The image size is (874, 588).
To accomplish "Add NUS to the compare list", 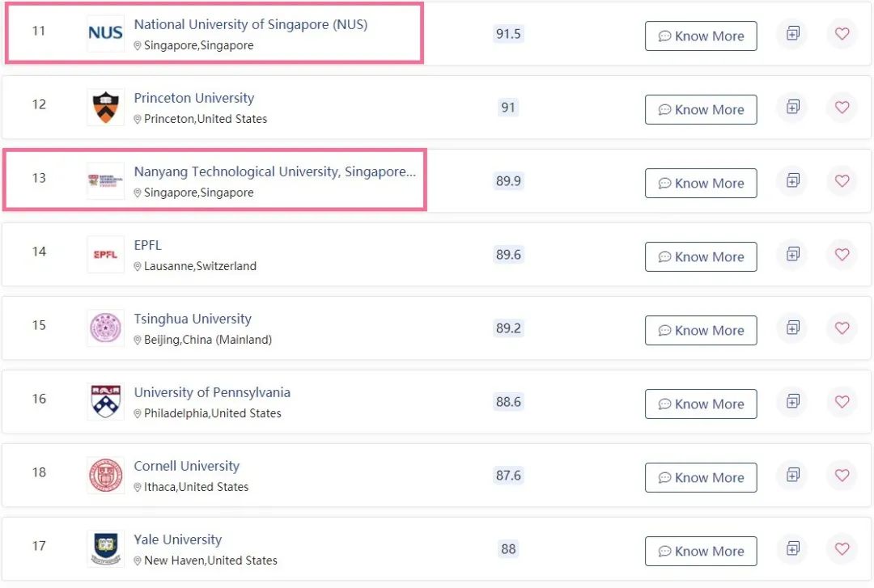I will coord(792,34).
